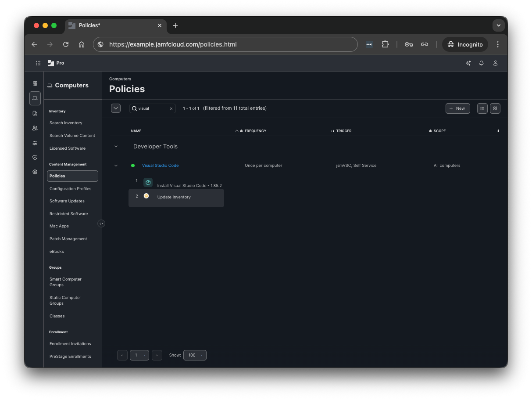Screen dimensions: 532x400
Task: Click the AI sparkle icon in header
Action: pos(468,63)
